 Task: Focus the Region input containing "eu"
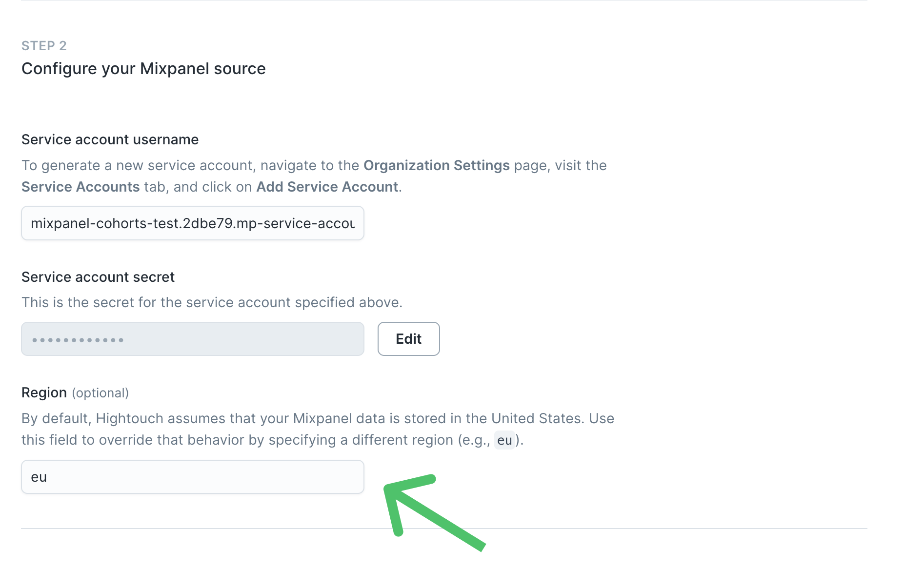coord(192,477)
